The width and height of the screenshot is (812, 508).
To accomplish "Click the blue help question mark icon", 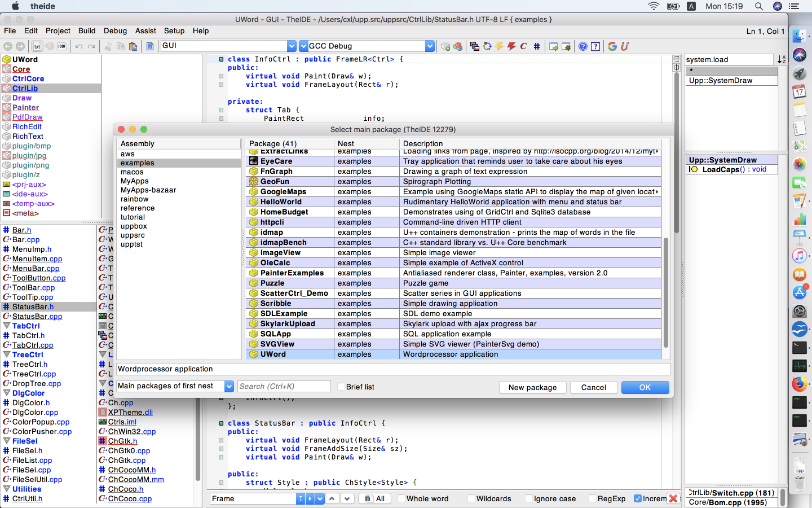I will (583, 46).
